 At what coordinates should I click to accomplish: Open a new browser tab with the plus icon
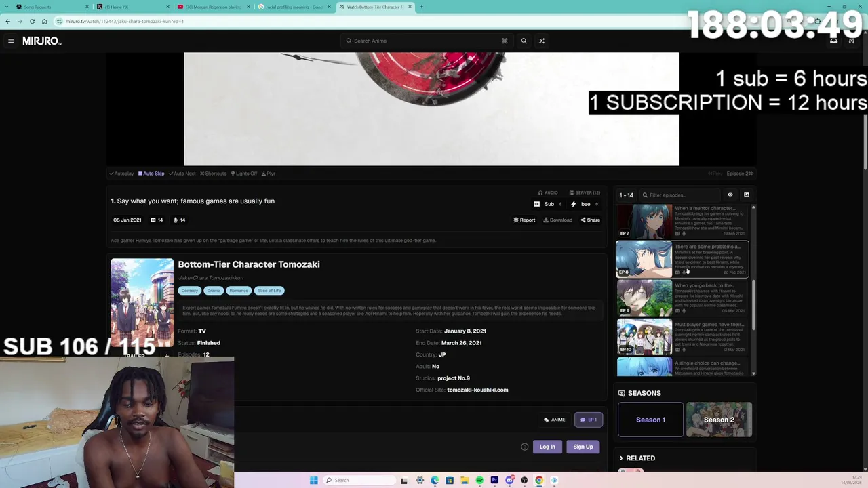point(421,7)
